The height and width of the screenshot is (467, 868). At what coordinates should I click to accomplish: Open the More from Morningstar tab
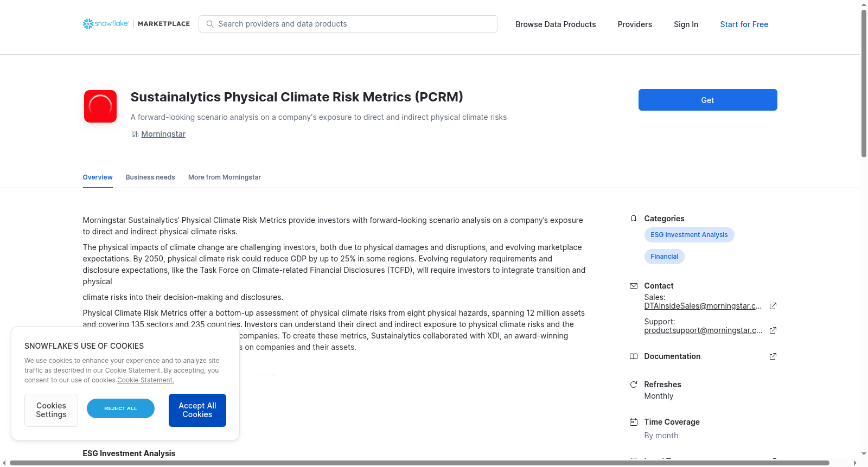click(225, 177)
